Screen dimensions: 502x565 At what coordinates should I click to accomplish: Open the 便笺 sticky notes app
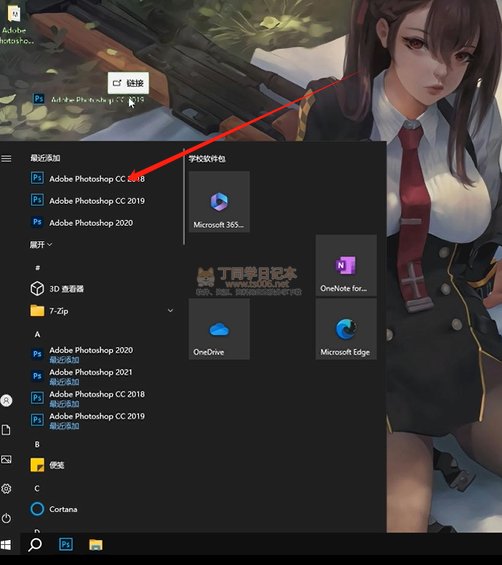tap(48, 465)
